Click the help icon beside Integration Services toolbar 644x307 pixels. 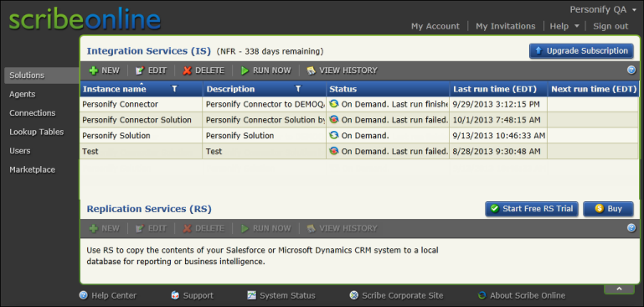pyautogui.click(x=631, y=70)
